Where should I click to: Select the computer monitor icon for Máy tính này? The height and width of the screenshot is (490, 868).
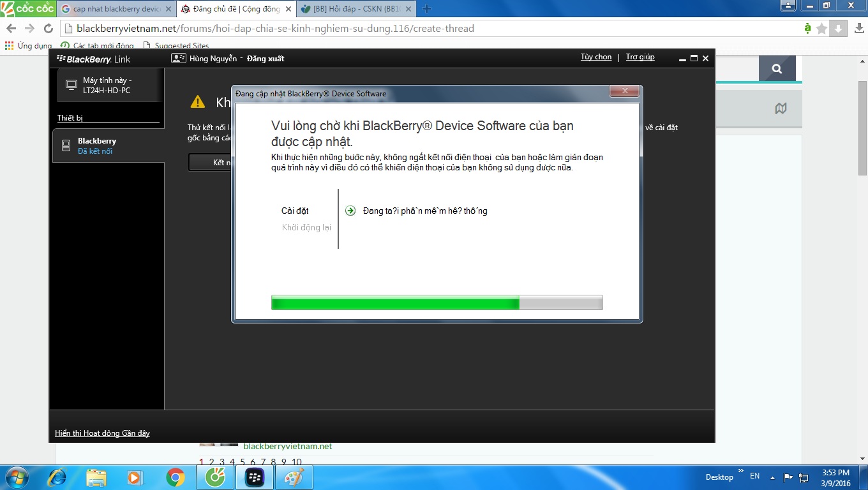pos(71,85)
